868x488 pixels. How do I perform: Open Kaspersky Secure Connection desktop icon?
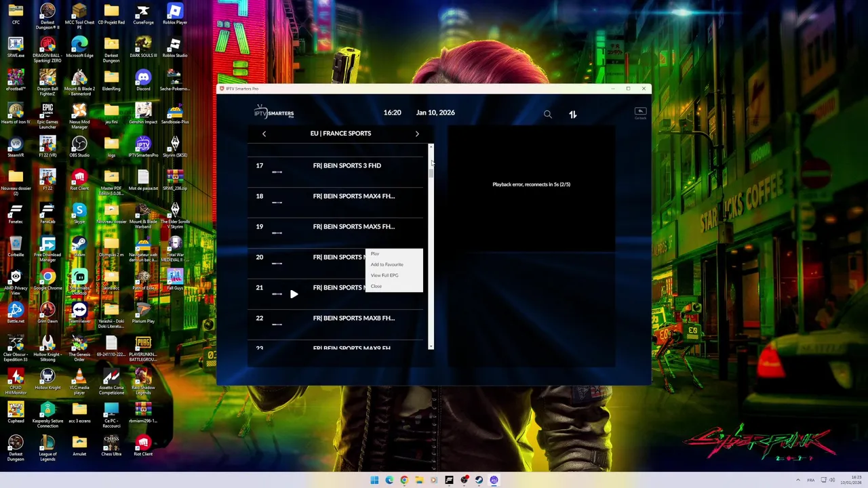[x=47, y=415]
